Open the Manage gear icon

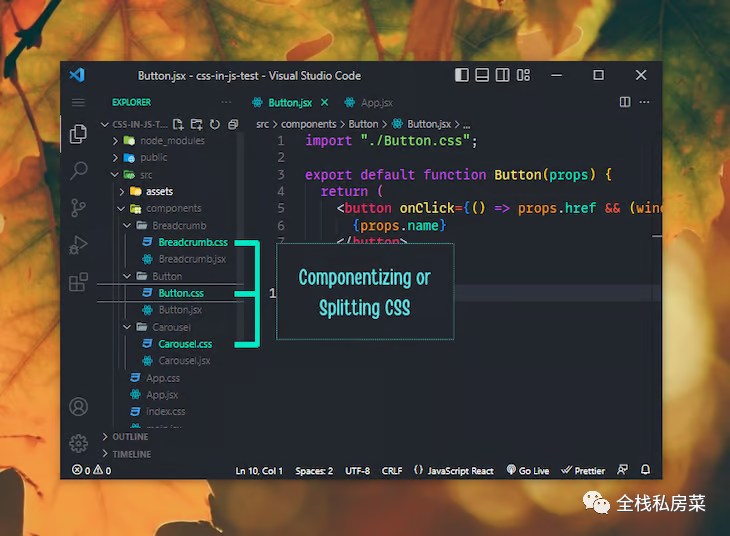click(78, 443)
